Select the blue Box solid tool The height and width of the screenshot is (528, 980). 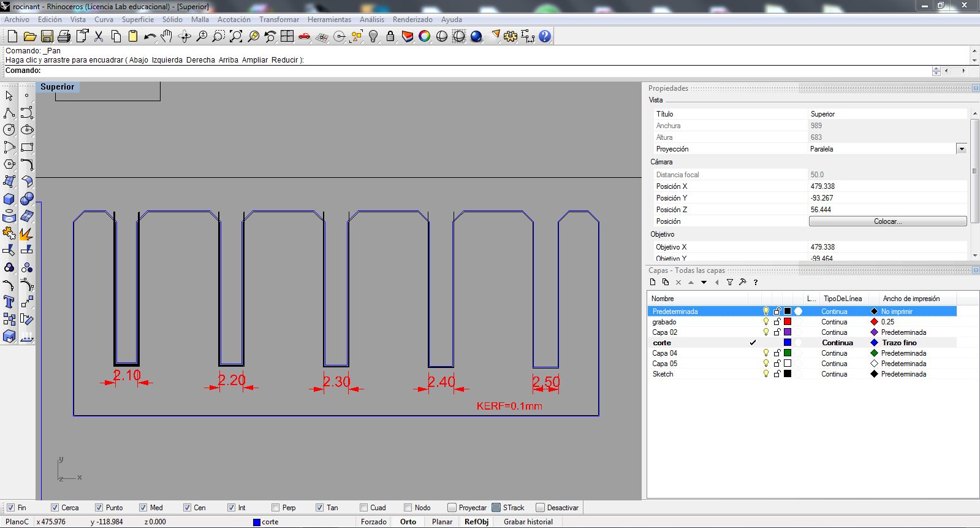9,199
